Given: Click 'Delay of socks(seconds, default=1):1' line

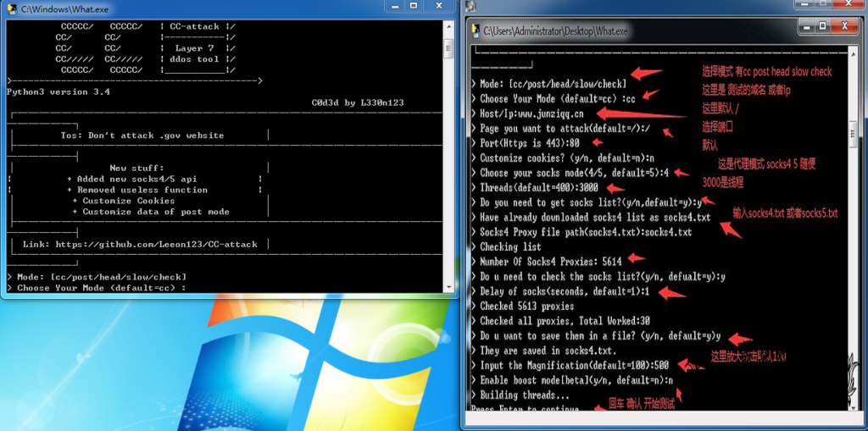Looking at the screenshot, I should point(560,291).
